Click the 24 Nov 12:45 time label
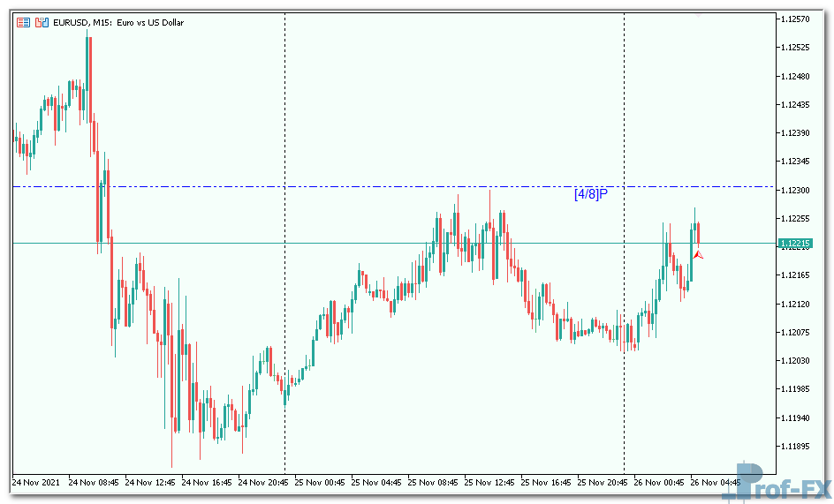 pos(152,483)
